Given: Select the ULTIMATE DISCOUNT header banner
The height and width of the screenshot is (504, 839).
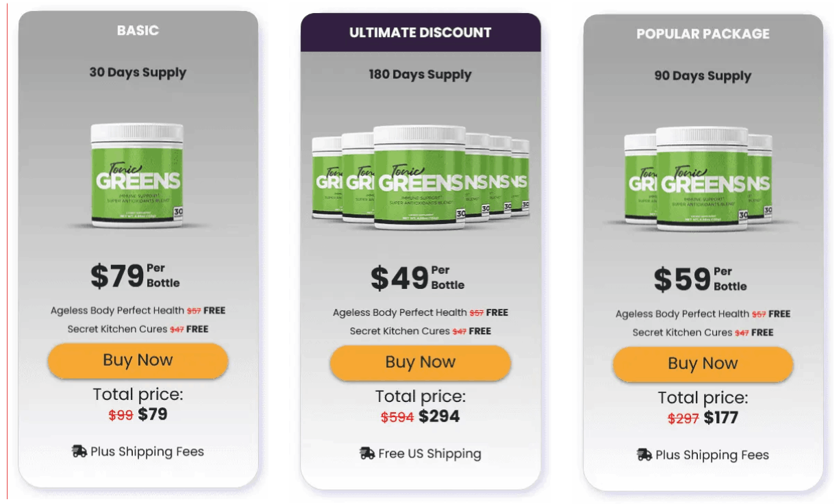Looking at the screenshot, I should click(x=420, y=32).
